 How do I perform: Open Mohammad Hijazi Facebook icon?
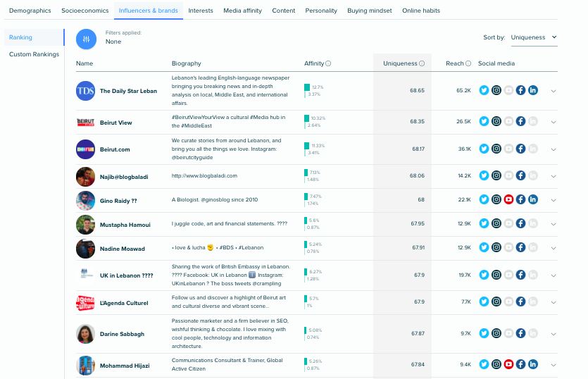(520, 364)
